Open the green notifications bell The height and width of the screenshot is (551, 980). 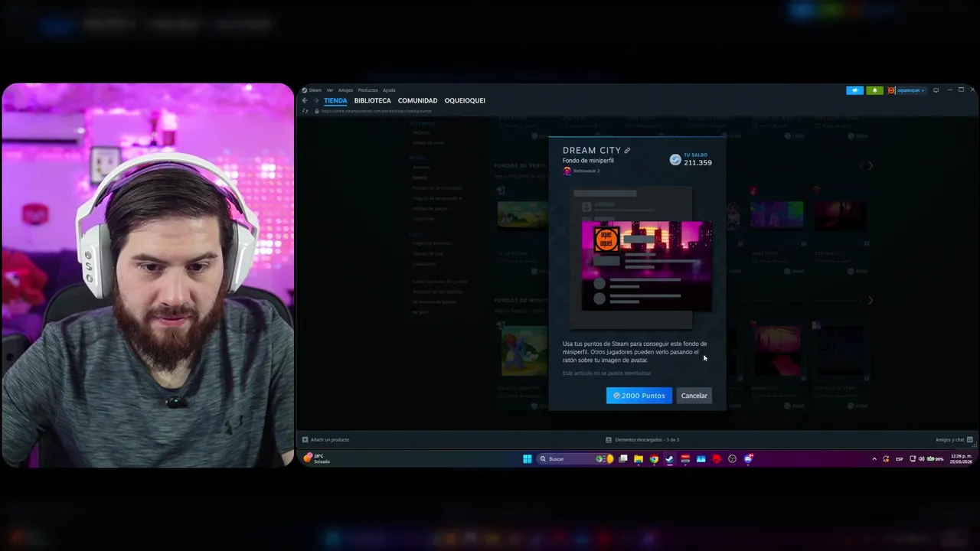pyautogui.click(x=874, y=90)
